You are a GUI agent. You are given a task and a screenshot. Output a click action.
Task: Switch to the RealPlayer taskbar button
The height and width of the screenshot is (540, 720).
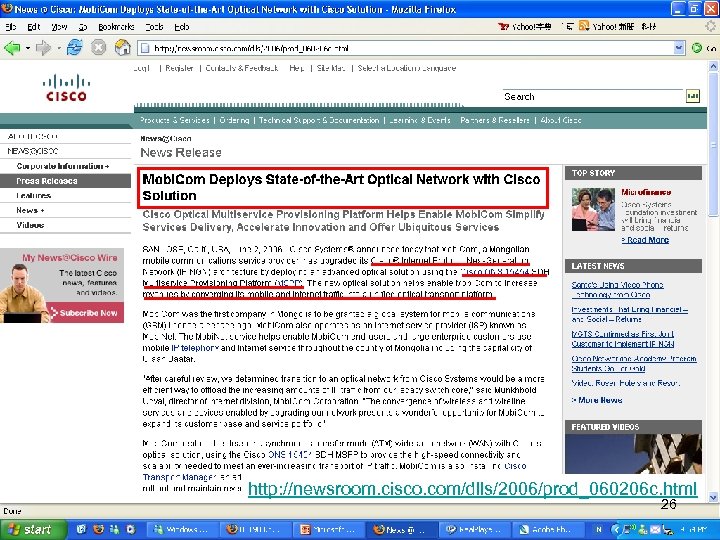(473, 529)
